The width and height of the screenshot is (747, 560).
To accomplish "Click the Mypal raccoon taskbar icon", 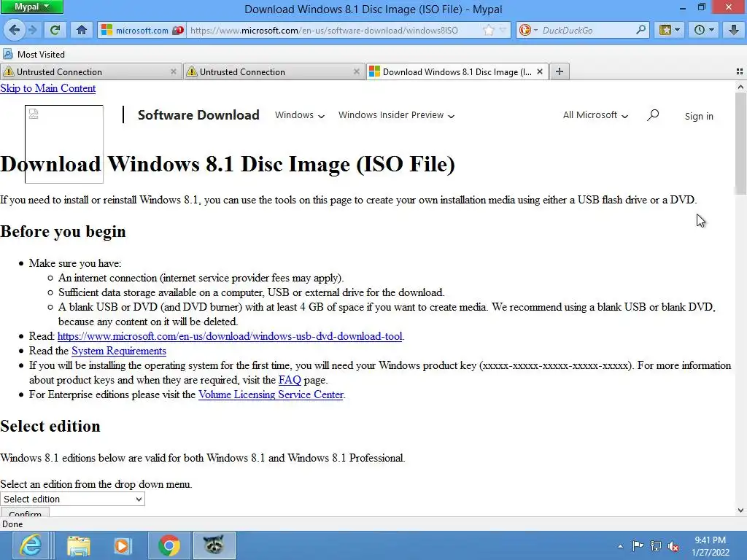I will [214, 545].
